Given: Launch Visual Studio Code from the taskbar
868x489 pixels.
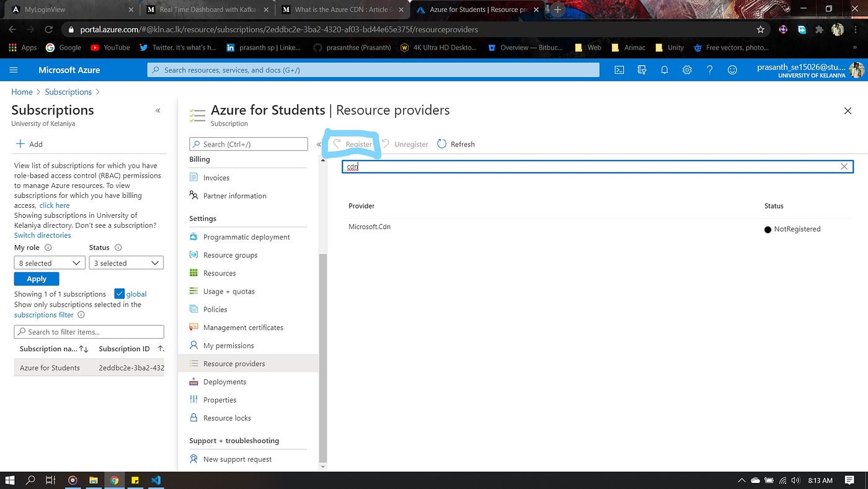Looking at the screenshot, I should [x=156, y=480].
